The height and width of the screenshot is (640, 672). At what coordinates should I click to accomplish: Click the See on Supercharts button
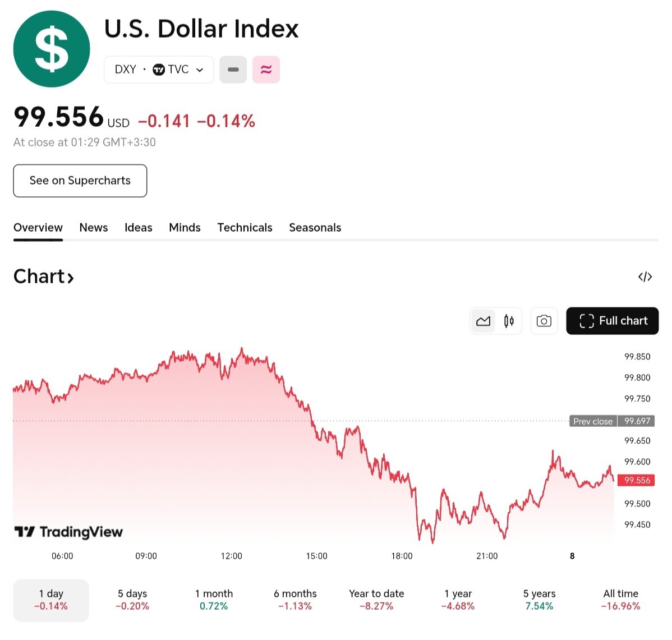(x=80, y=181)
